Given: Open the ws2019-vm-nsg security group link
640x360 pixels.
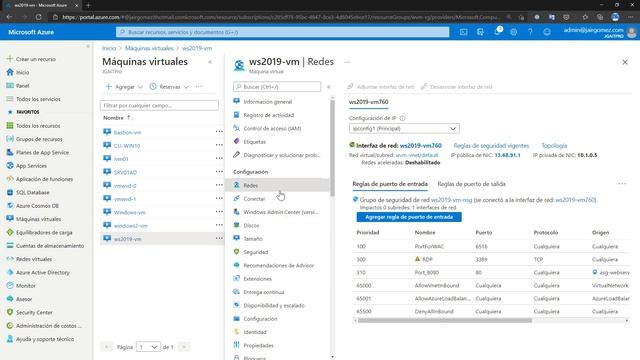Looking at the screenshot, I should [x=451, y=200].
